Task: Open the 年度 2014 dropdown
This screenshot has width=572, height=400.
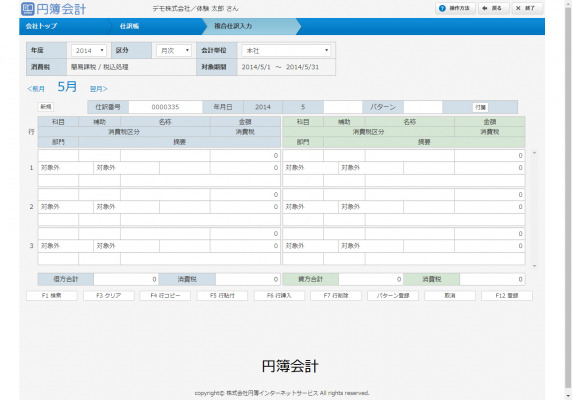Action: 89,50
